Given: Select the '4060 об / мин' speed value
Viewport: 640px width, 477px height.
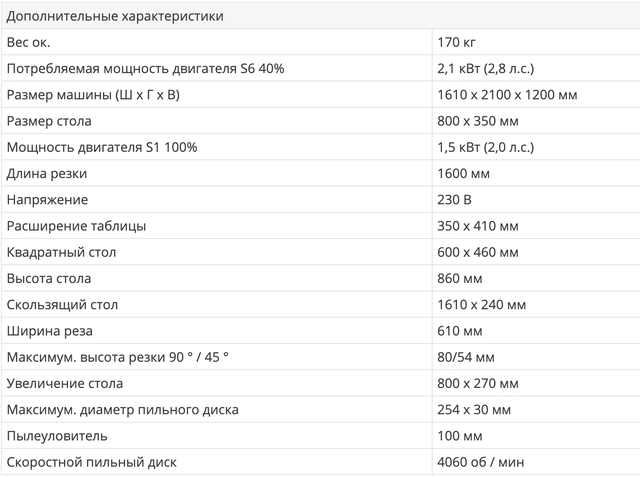Looking at the screenshot, I should 480,462.
